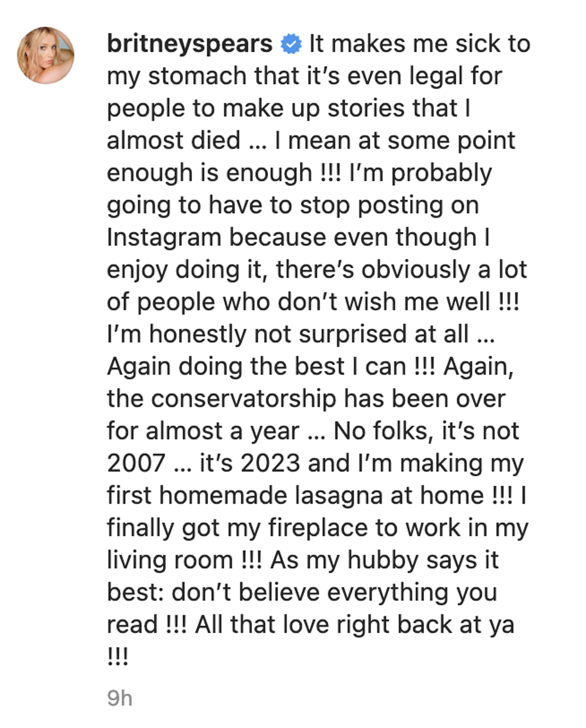Click the britneyspears username link
The image size is (586, 728).
[189, 44]
